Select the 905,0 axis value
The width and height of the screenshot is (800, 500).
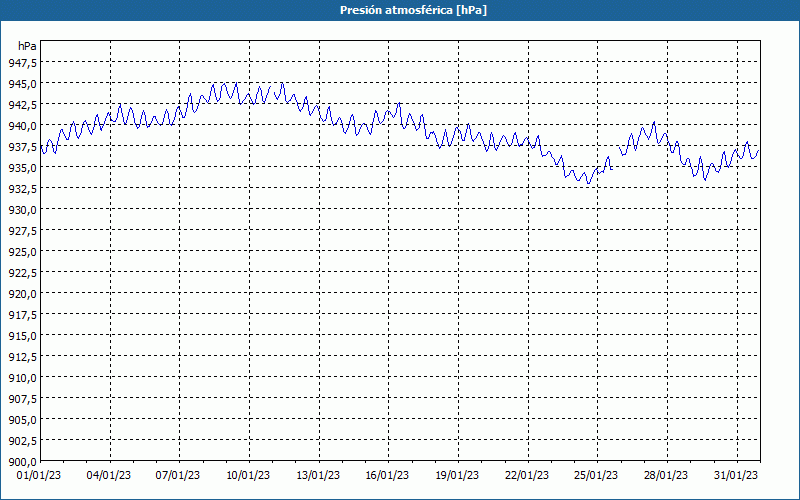pyautogui.click(x=22, y=420)
